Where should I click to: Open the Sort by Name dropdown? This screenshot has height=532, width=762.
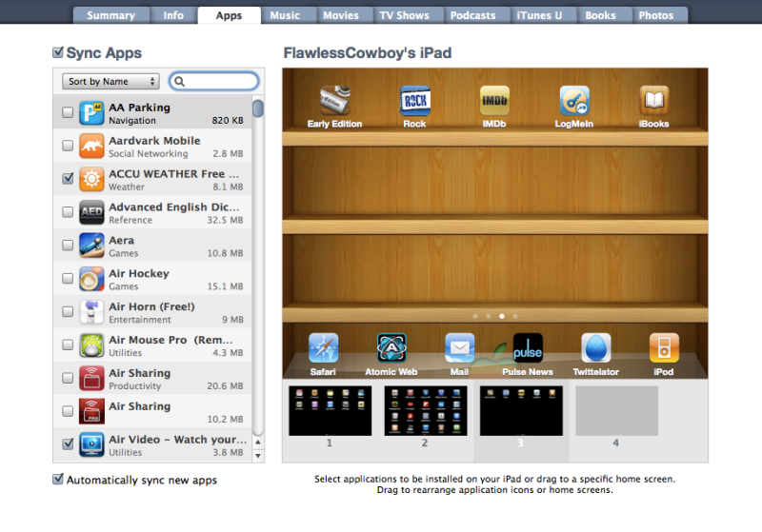(x=110, y=82)
